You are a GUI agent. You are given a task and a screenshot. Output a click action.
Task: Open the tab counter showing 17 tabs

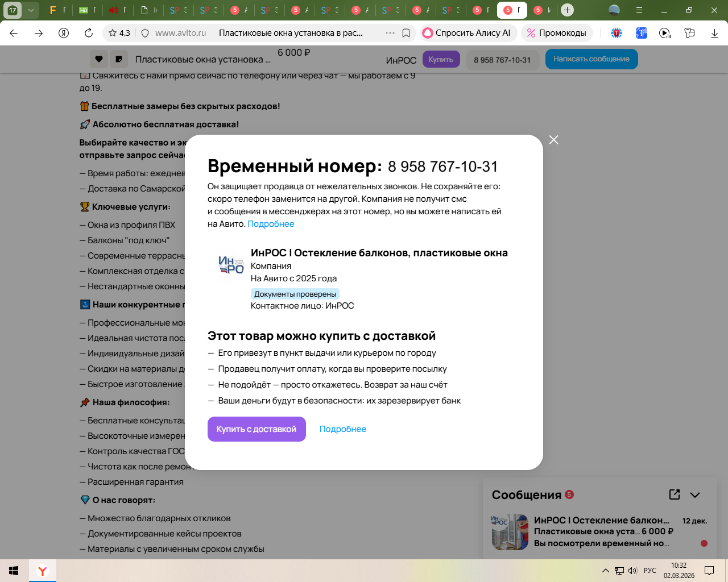(13, 10)
